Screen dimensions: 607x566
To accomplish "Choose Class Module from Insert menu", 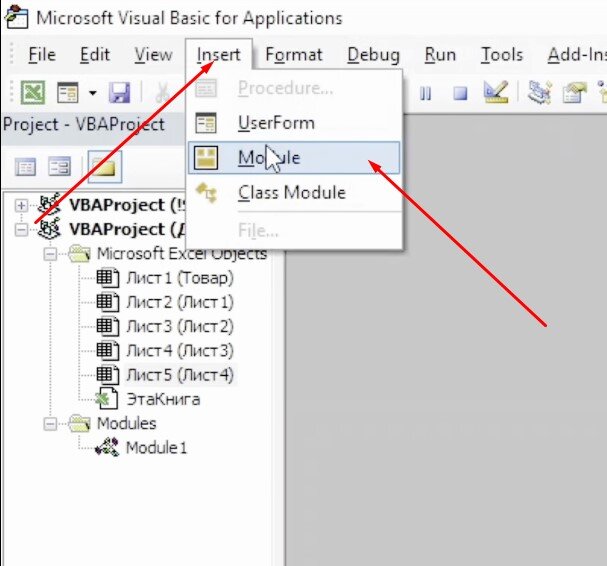I will pyautogui.click(x=294, y=192).
